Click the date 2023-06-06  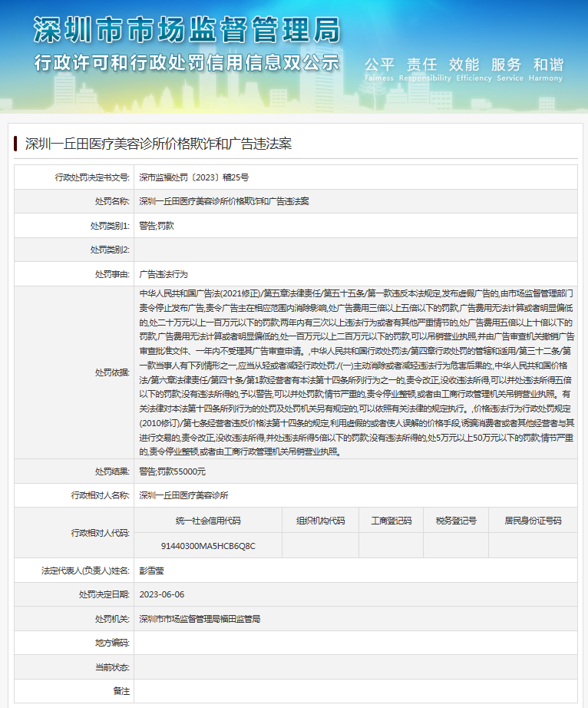pyautogui.click(x=161, y=594)
